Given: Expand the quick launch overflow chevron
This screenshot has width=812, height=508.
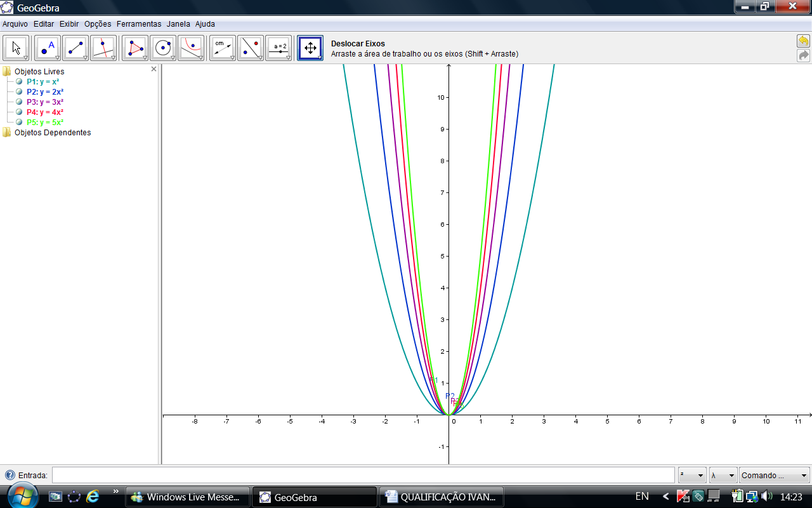Looking at the screenshot, I should click(116, 491).
